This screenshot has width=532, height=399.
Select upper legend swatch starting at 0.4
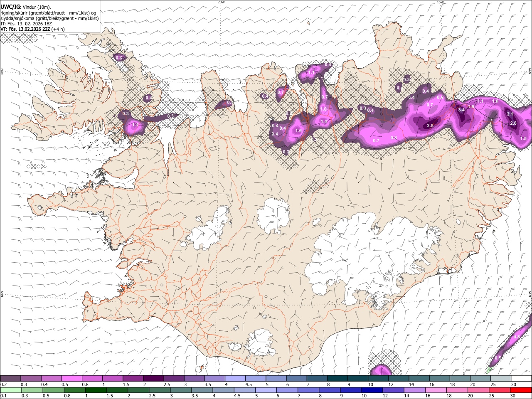(x=51, y=378)
